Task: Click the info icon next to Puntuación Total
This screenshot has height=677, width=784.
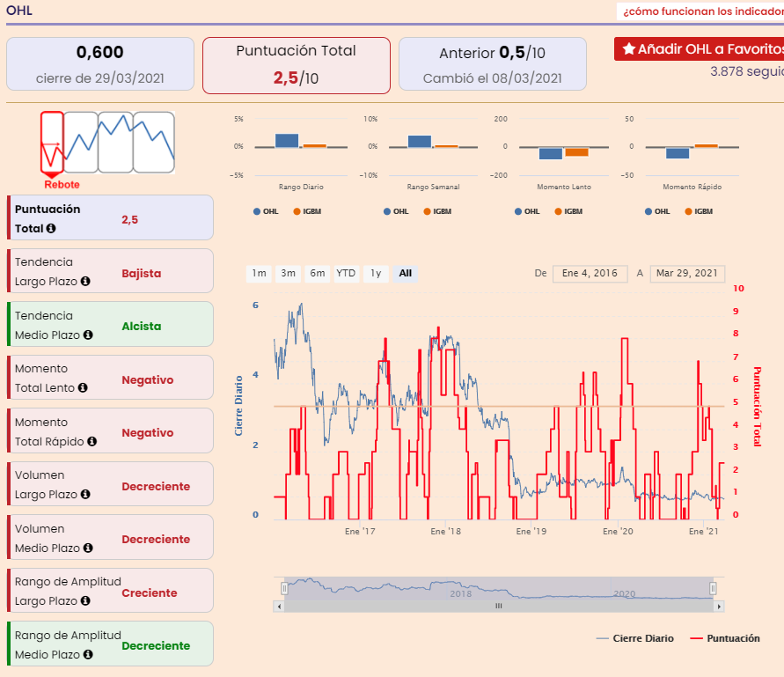Action: coord(50,228)
